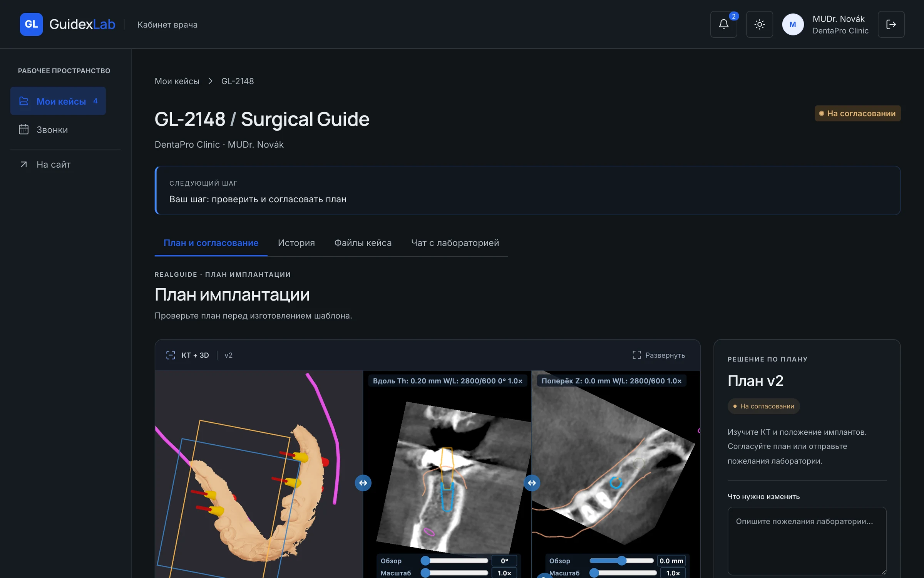
Task: Adjust Обзор slider in Вдоль view
Action: point(455,561)
